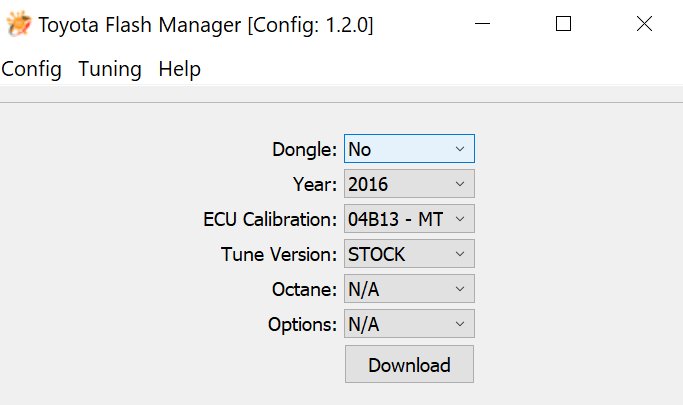
Task: Click the Toyota Flash Manager app icon
Action: [x=19, y=24]
